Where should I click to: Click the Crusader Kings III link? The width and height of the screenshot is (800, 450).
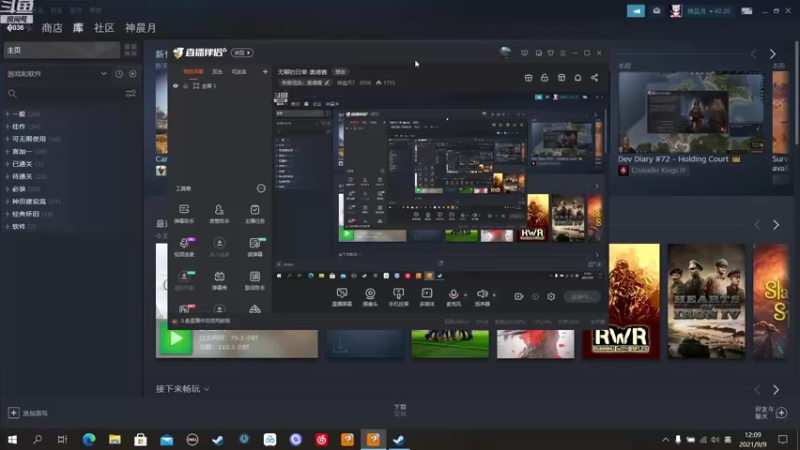point(658,170)
